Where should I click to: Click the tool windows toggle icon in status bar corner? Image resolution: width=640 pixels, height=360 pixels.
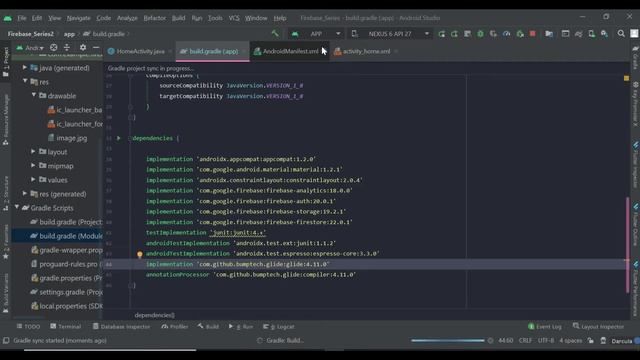click(x=6, y=340)
